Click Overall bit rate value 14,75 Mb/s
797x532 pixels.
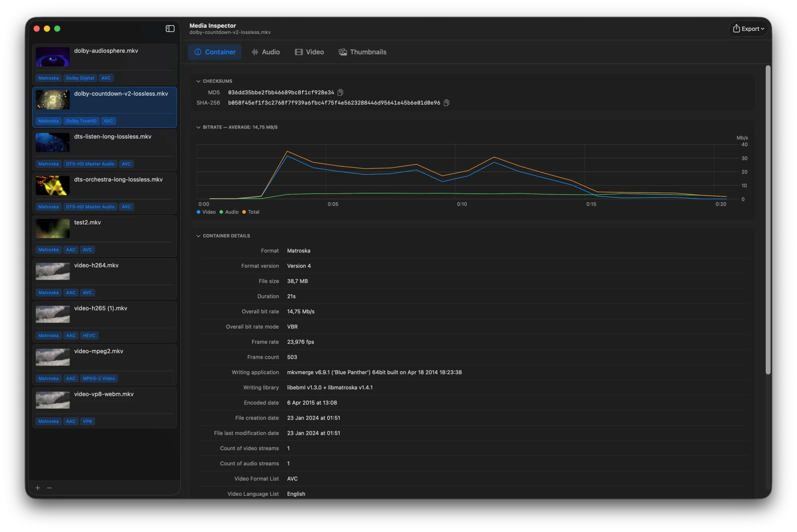[301, 312]
